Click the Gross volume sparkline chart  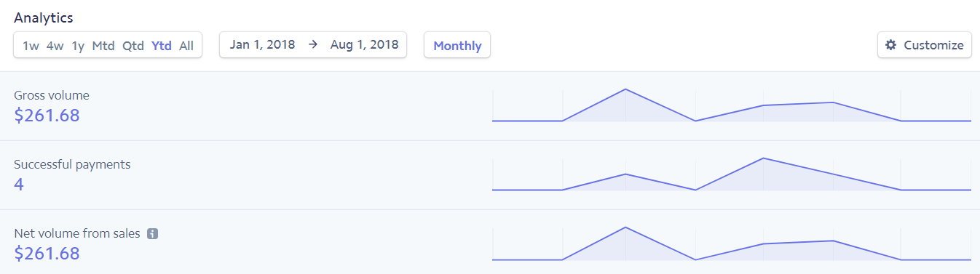(x=732, y=105)
